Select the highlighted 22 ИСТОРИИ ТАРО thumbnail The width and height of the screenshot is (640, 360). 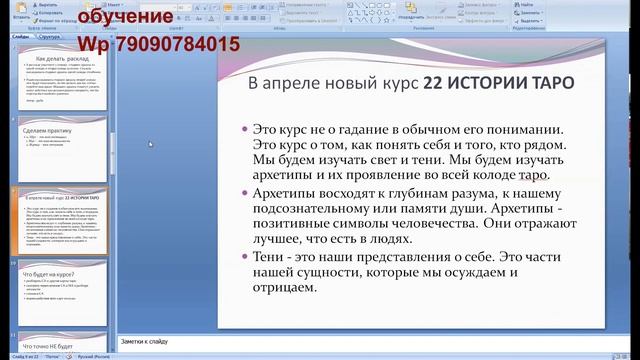point(62,221)
